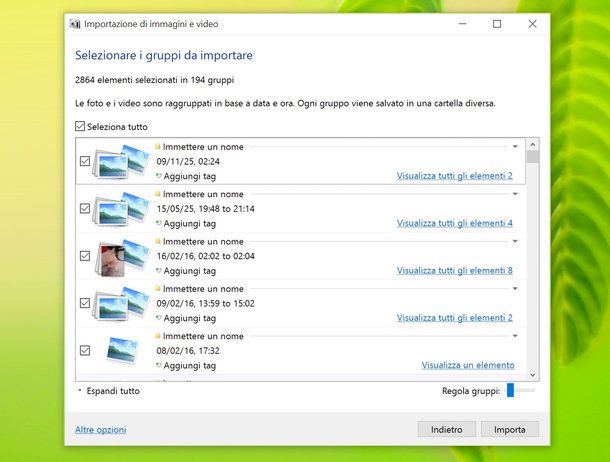Select the text 09/02/16, 13:59 to 15:02
Image resolution: width=610 pixels, height=462 pixels.
(205, 303)
